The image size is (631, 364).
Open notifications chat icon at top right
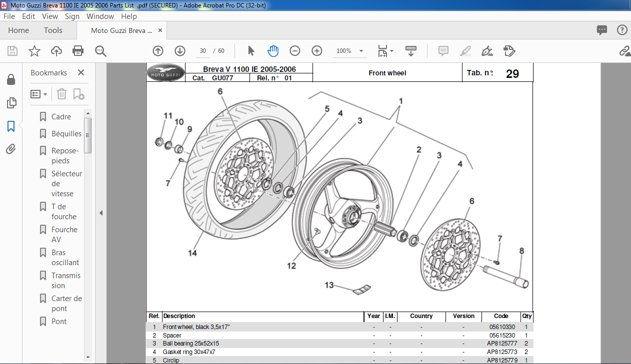coord(602,30)
